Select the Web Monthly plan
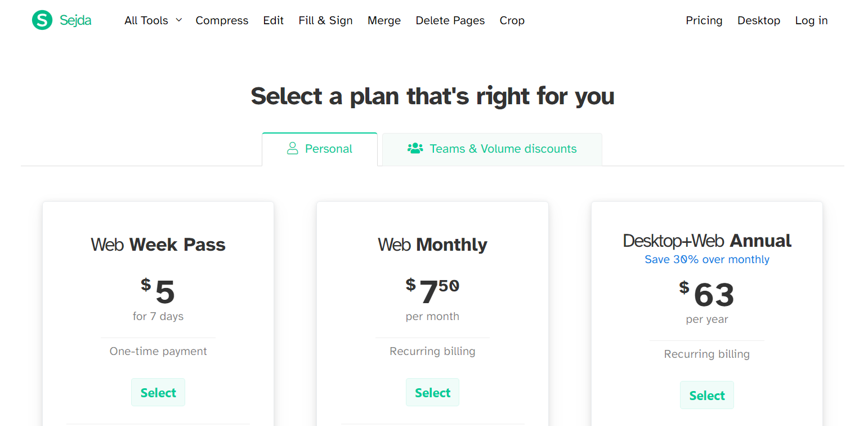The height and width of the screenshot is (426, 868). 432,392
